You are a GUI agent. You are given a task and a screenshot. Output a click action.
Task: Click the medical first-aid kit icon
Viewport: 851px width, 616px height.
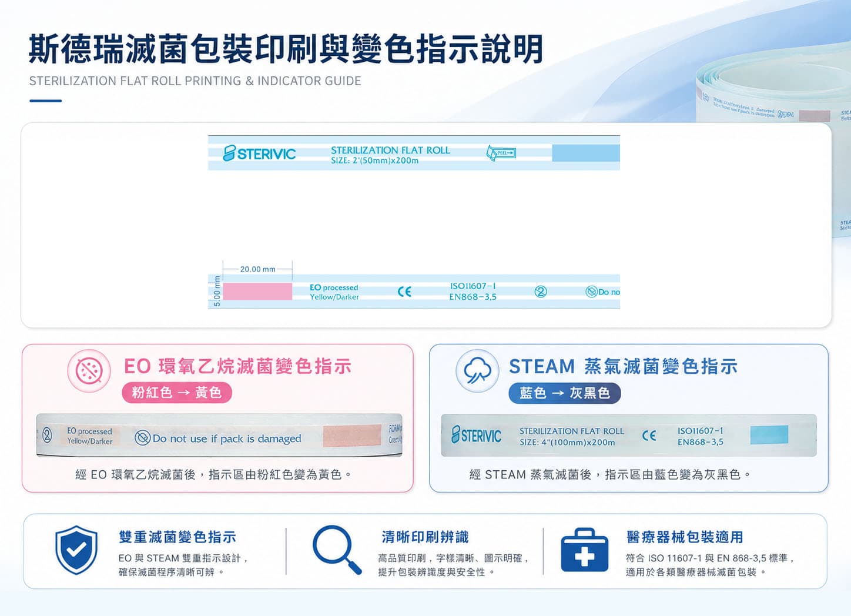click(584, 550)
